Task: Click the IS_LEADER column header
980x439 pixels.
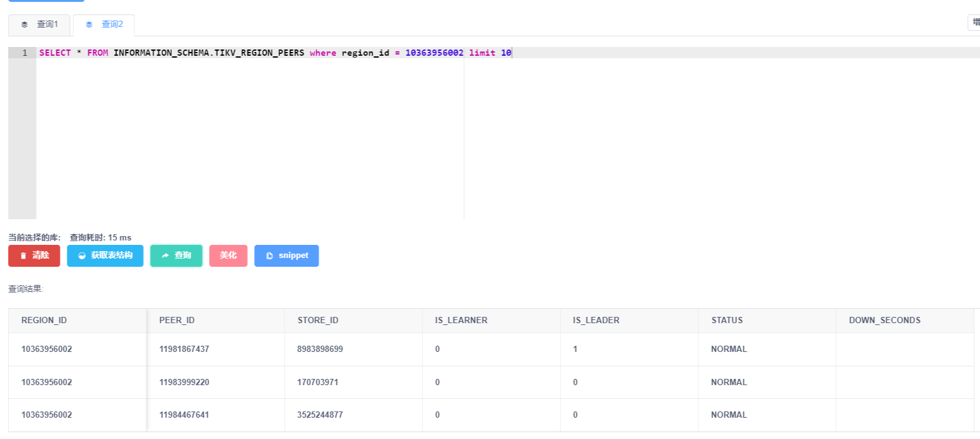Action: point(596,320)
